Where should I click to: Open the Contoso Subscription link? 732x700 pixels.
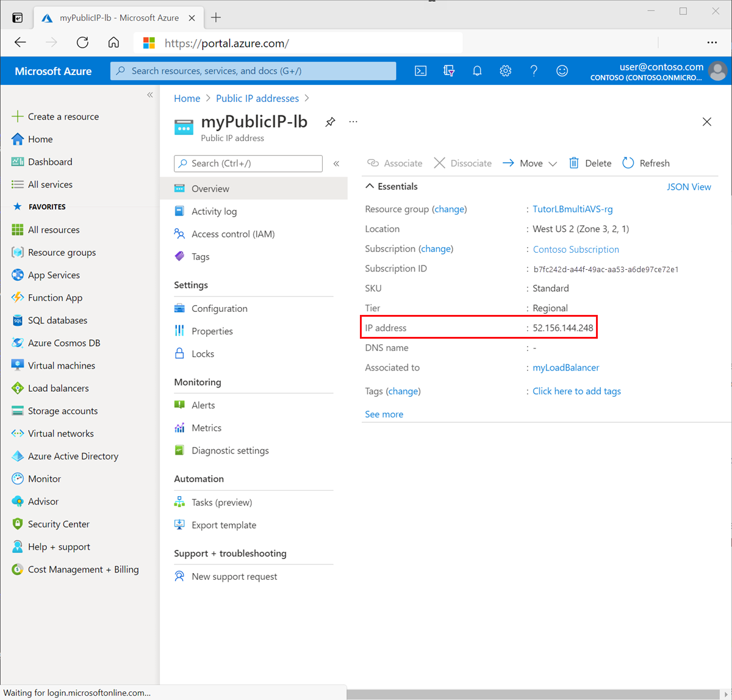point(576,249)
